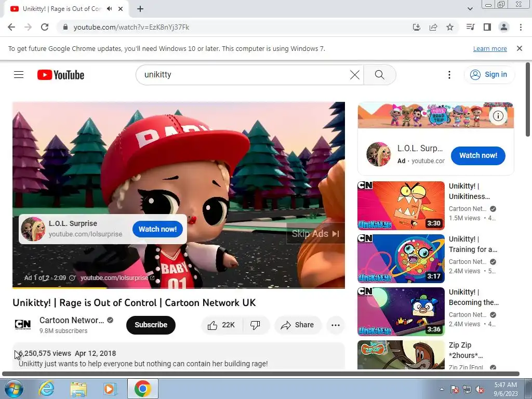Clear the search box text with X
This screenshot has height=399, width=532.
pos(354,75)
